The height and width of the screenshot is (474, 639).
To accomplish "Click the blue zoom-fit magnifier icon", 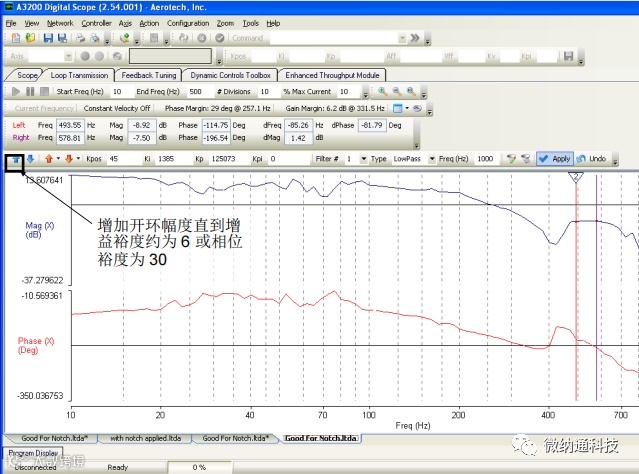I will (x=411, y=91).
